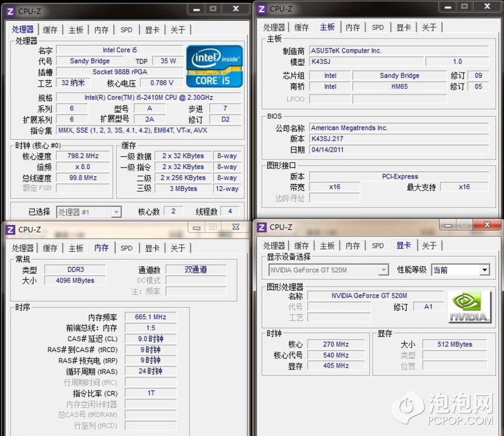Open the SPD tab in the mainboard window
Image resolution: width=504 pixels, height=436 pixels.
[377, 27]
